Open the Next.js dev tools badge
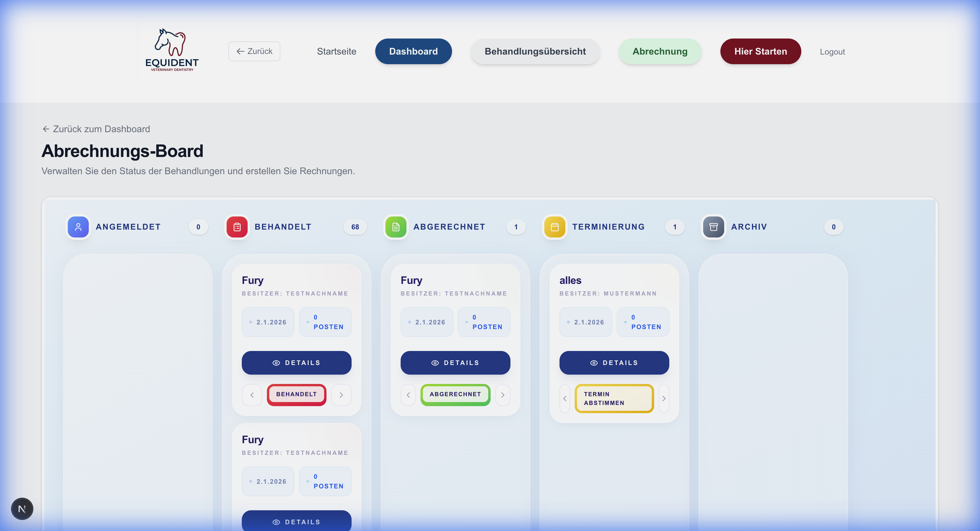 (x=22, y=509)
